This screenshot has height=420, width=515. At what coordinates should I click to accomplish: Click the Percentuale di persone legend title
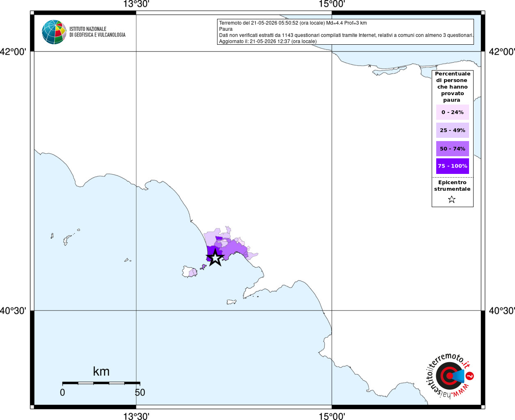453,87
